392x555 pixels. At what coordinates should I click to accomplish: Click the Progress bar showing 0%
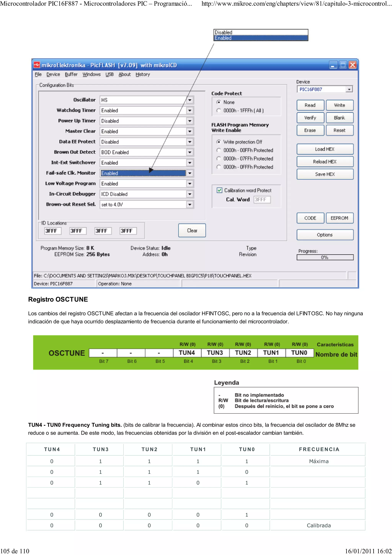pos(325,257)
